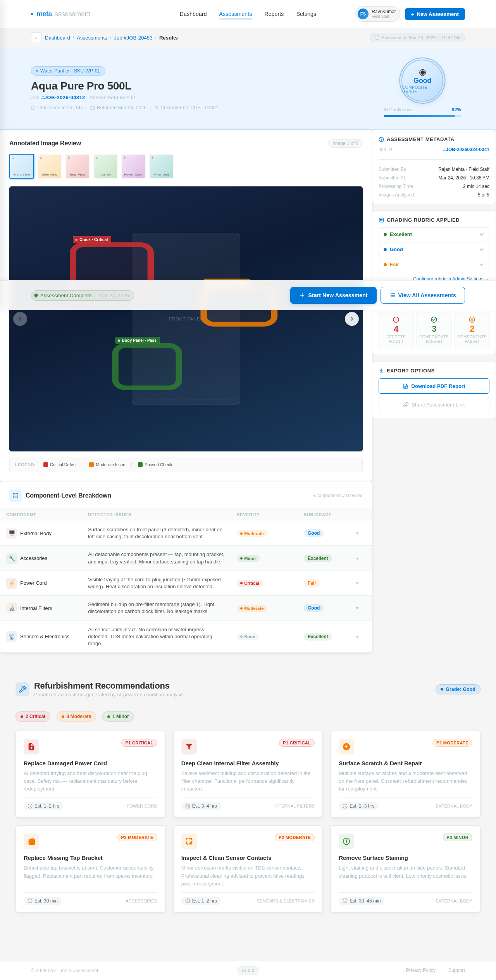Select the Side View thumbnail
The image size is (496, 980).
pyautogui.click(x=50, y=166)
